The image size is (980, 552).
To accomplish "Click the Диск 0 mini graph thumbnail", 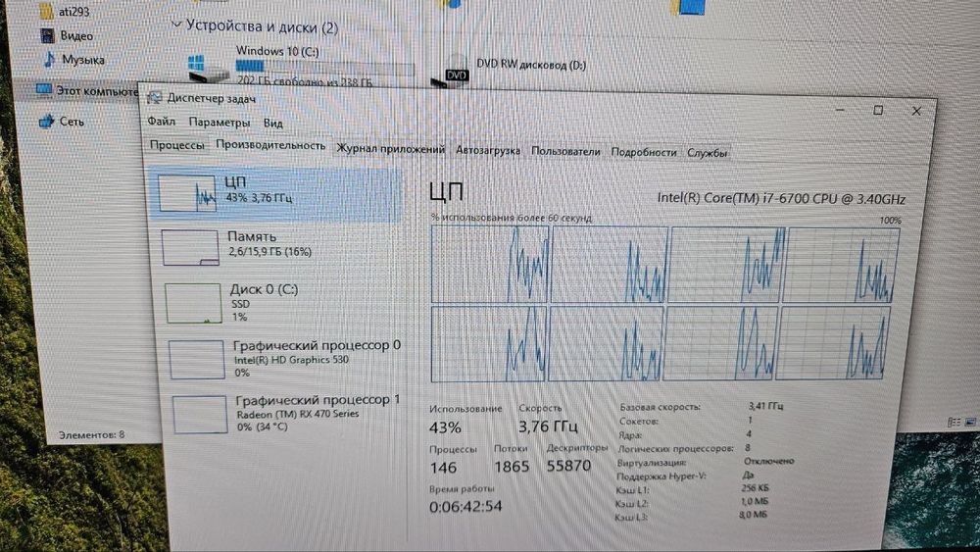I will click(194, 303).
